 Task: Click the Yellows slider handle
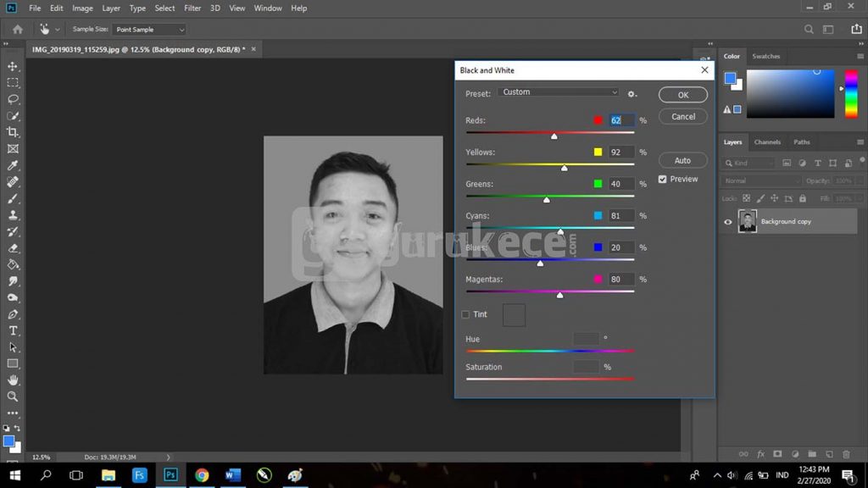tap(564, 168)
